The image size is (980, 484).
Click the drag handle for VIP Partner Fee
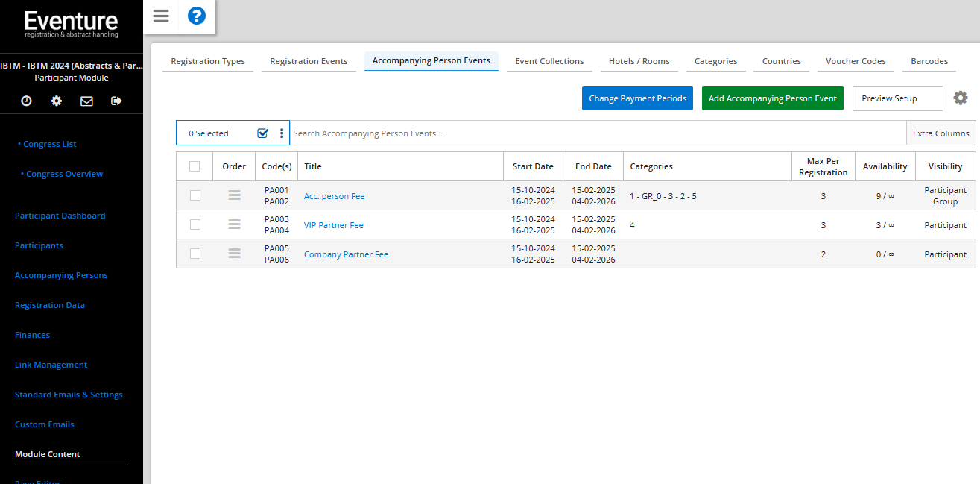[234, 224]
